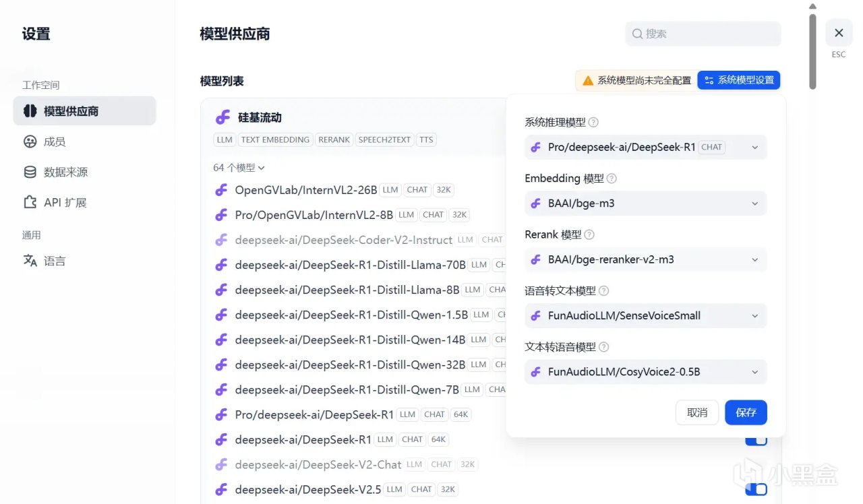Click the 系统模型尚未完全配置 warning text

click(x=644, y=80)
